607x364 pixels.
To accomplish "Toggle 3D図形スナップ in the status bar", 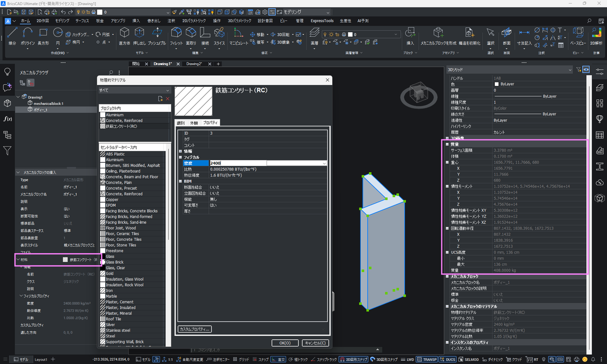I will click(384, 359).
